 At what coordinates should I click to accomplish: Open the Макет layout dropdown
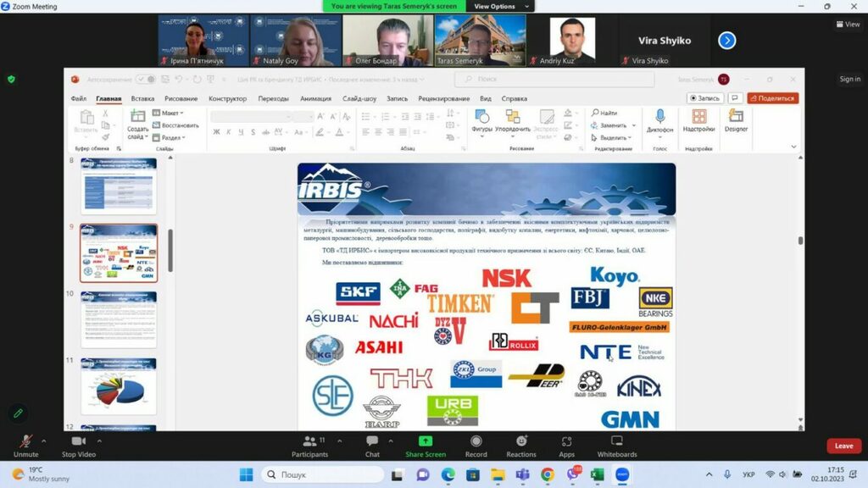point(170,113)
